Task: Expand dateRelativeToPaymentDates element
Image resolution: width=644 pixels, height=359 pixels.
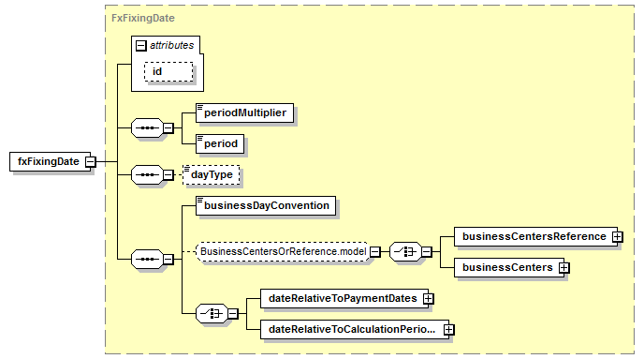Action: click(x=429, y=299)
